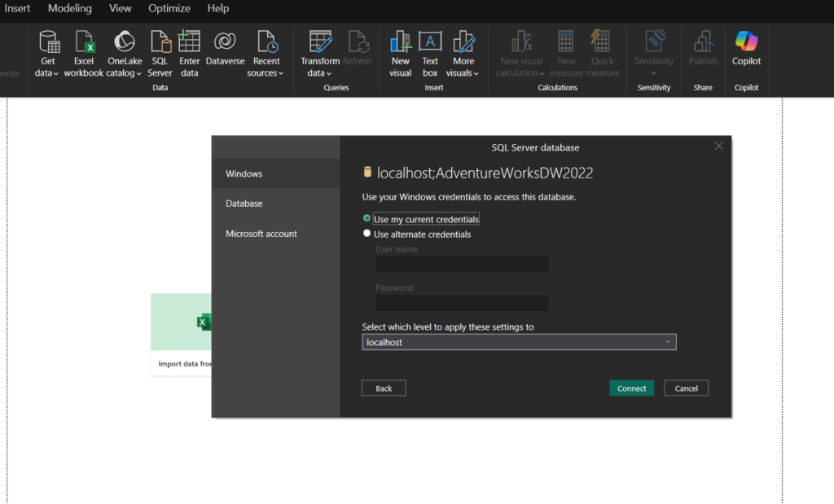The height and width of the screenshot is (504, 834).
Task: Click the Refresh icon in Queries
Action: click(x=358, y=42)
